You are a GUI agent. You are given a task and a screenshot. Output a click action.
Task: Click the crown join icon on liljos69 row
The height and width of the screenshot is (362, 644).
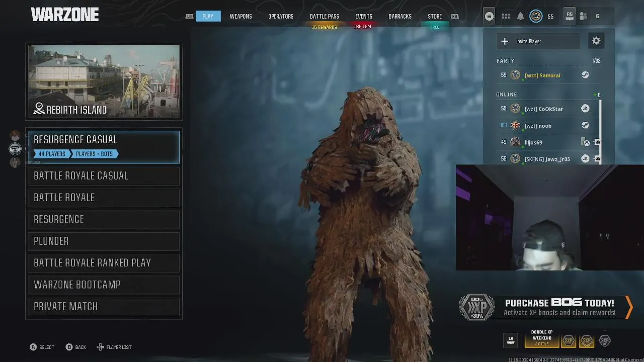click(x=597, y=142)
